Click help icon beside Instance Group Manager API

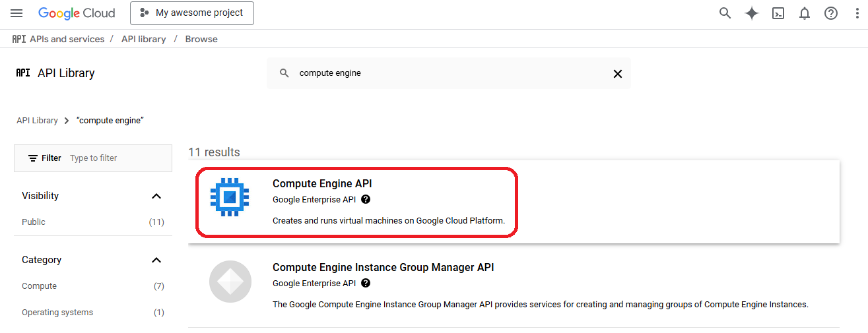coord(366,284)
